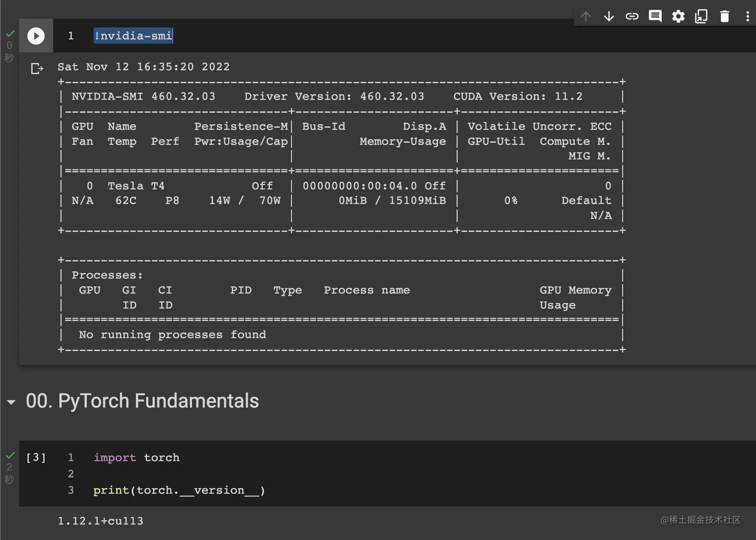This screenshot has height=540, width=756.
Task: Click the execution count [3] of the cell
Action: coord(36,457)
